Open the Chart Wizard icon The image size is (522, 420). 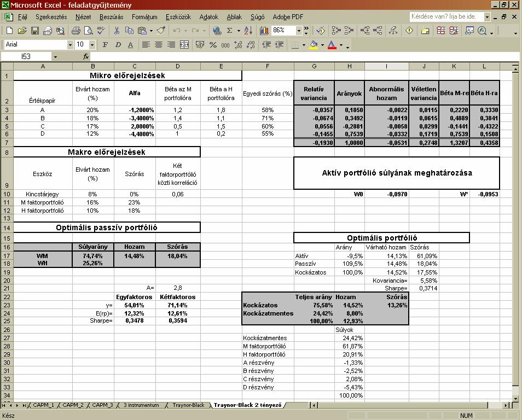click(264, 31)
